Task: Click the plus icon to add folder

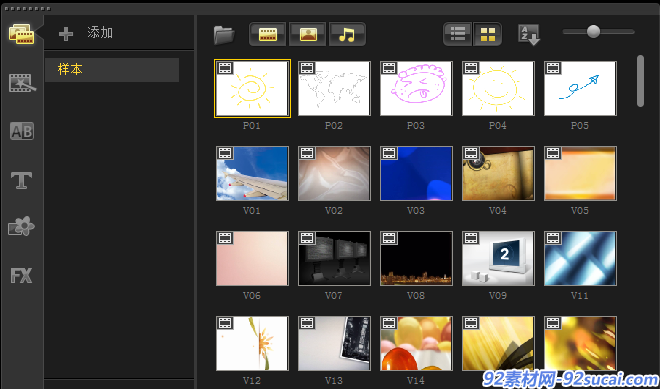Action: (66, 34)
